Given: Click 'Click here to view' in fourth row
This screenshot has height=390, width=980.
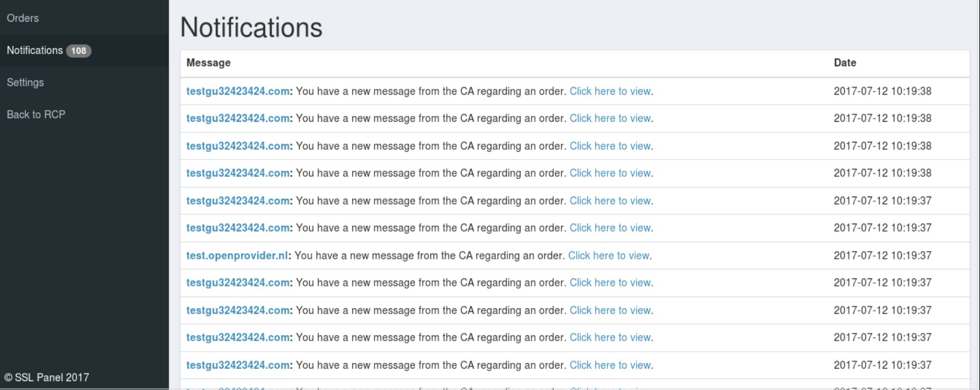Looking at the screenshot, I should point(610,173).
